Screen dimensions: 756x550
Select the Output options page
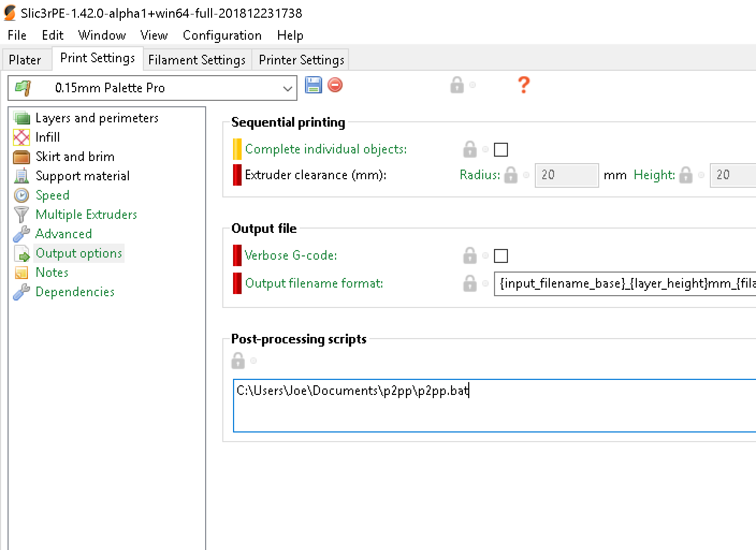click(x=79, y=253)
